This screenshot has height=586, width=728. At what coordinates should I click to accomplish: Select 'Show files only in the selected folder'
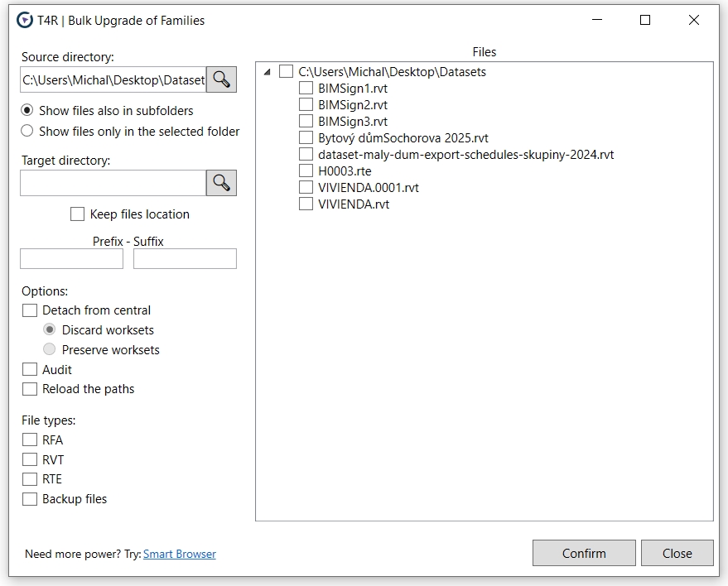[x=27, y=131]
